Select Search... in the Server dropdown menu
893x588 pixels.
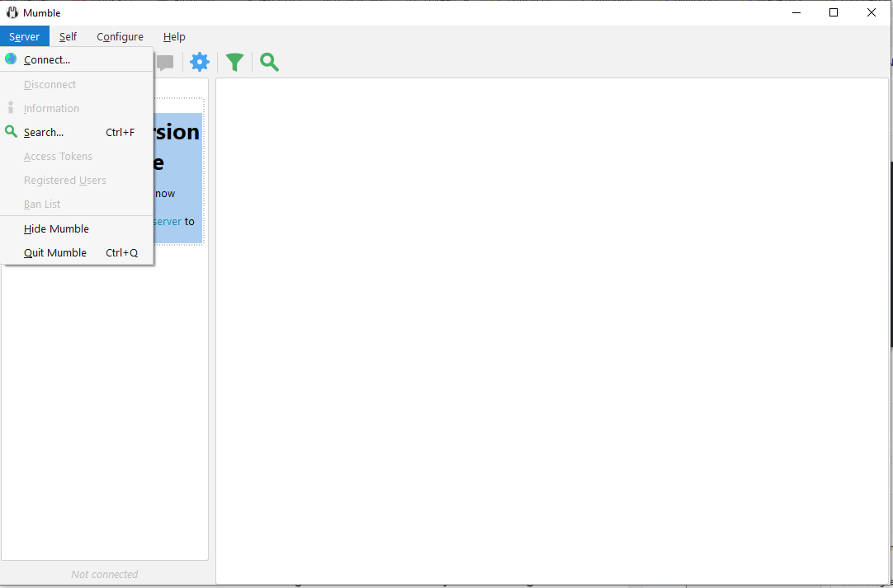(x=44, y=132)
